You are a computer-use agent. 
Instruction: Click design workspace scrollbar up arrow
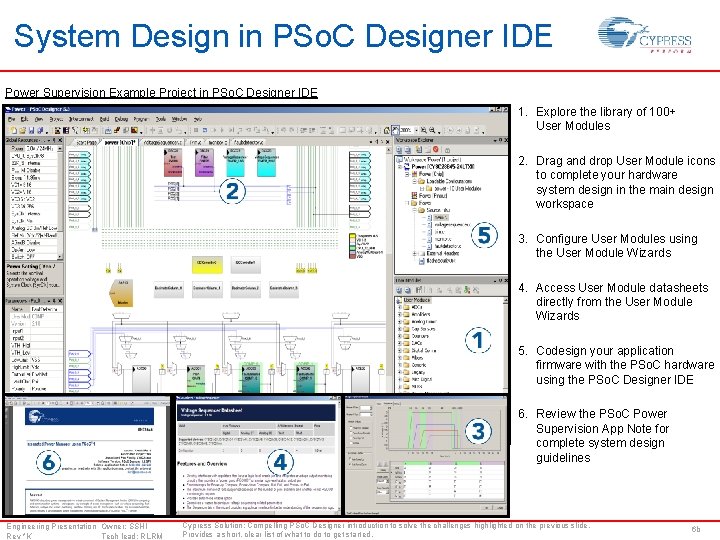pos(389,150)
